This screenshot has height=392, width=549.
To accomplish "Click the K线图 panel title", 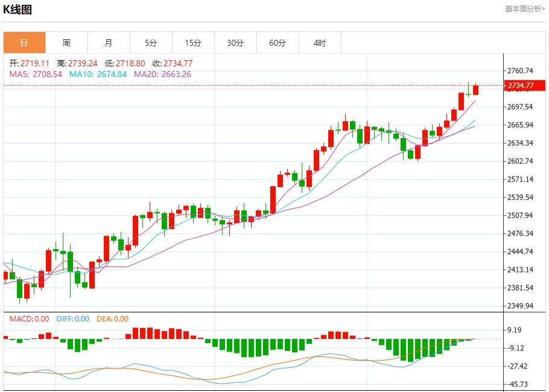I will (x=17, y=10).
